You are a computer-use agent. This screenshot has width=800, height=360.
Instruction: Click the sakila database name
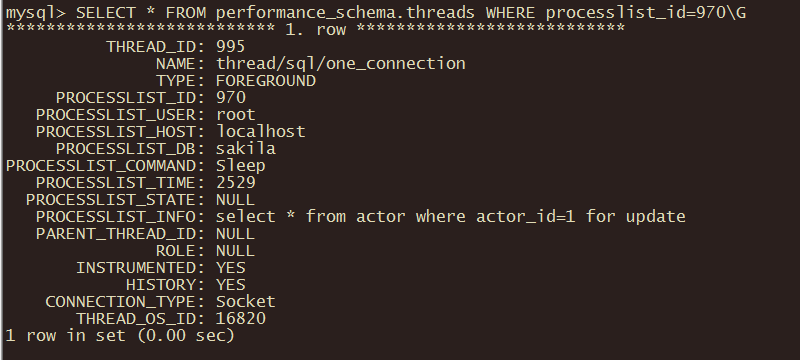coord(246,148)
